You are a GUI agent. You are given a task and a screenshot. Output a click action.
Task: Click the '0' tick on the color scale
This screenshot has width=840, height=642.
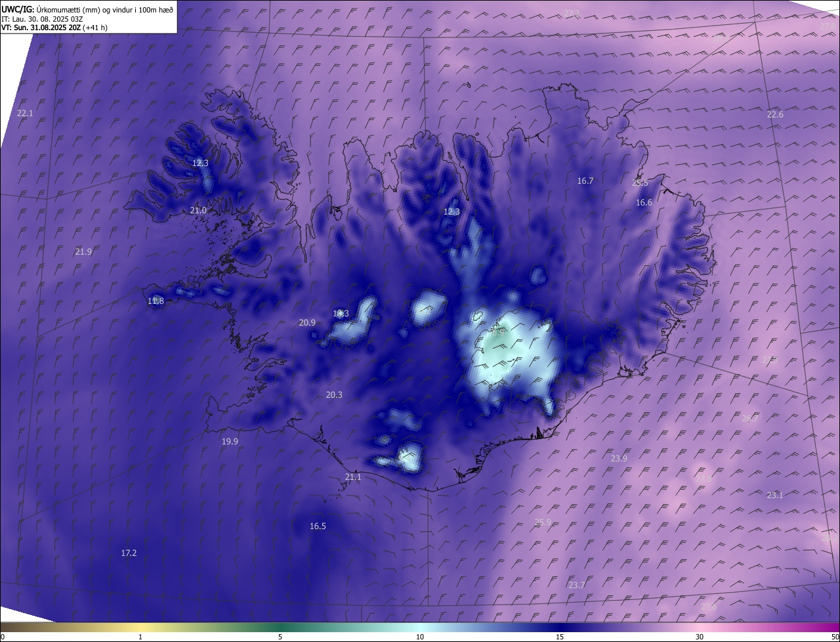[x=3, y=637]
